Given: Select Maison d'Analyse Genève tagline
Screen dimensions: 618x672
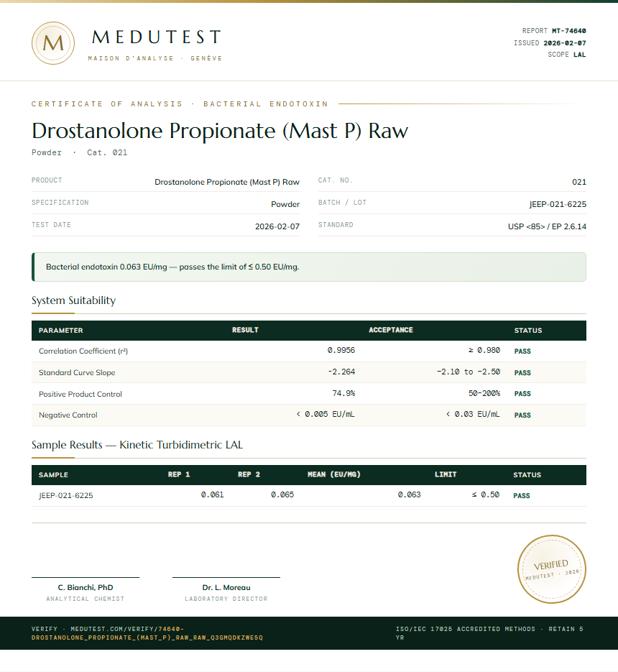Looking at the screenshot, I should coord(155,58).
